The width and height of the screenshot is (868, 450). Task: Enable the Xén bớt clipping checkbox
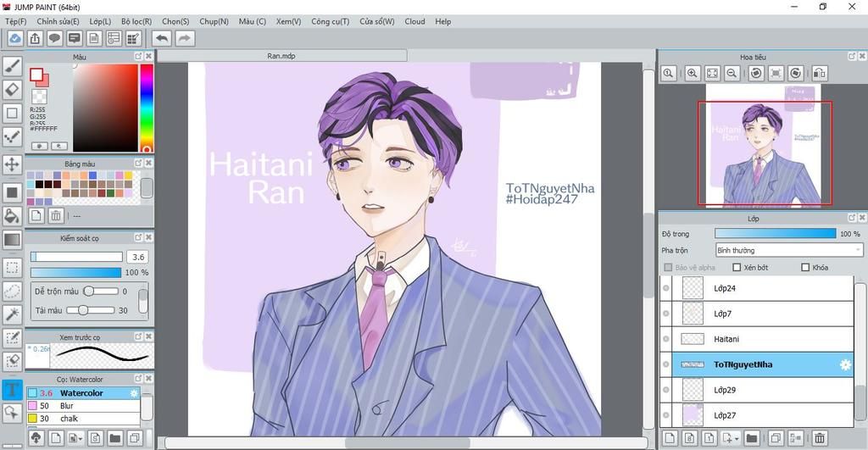737,267
